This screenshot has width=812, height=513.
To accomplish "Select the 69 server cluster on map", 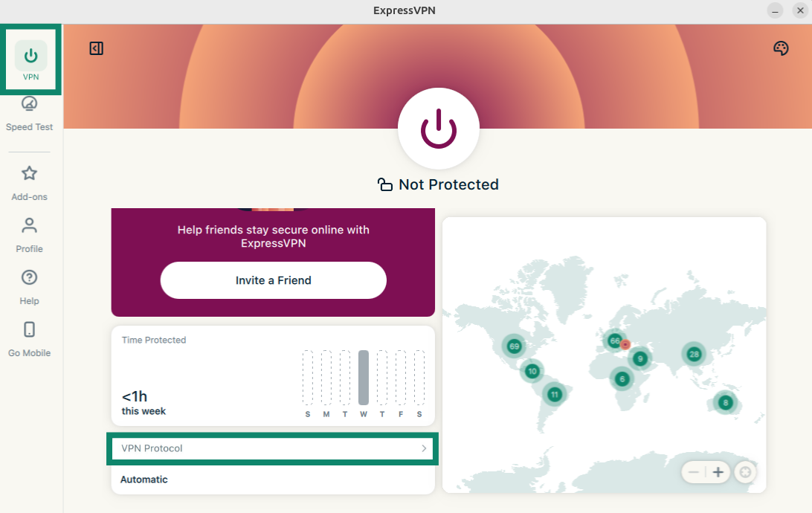I will [514, 346].
